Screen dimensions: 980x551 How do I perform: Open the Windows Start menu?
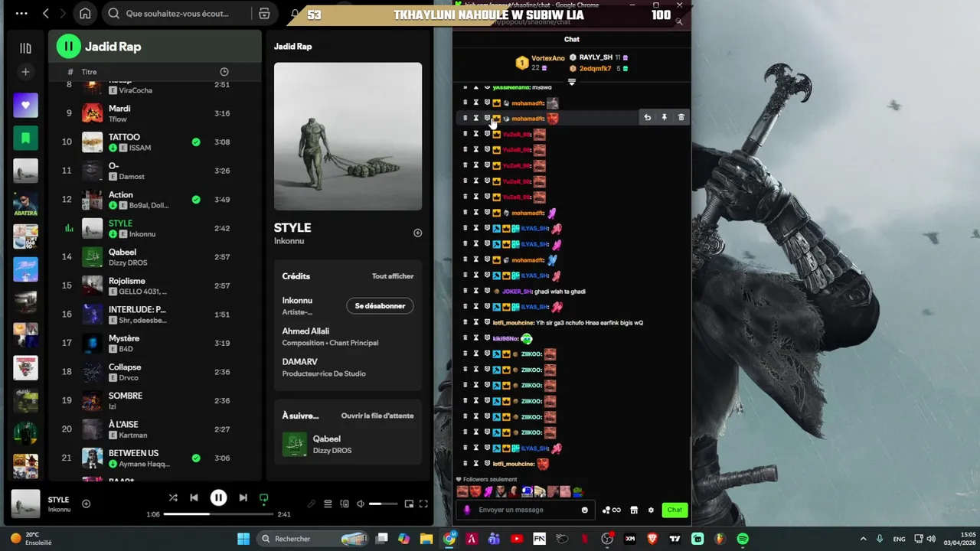click(243, 539)
